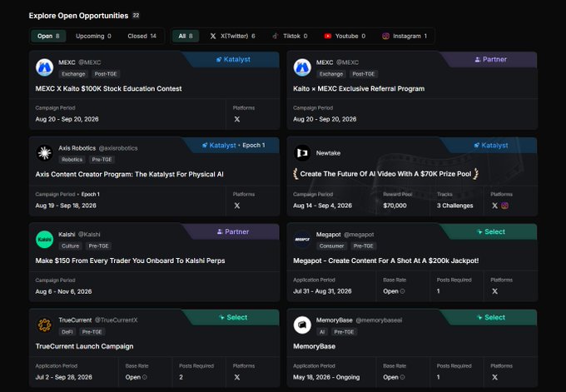Click Instagram platform icon on Newtake card

click(504, 206)
